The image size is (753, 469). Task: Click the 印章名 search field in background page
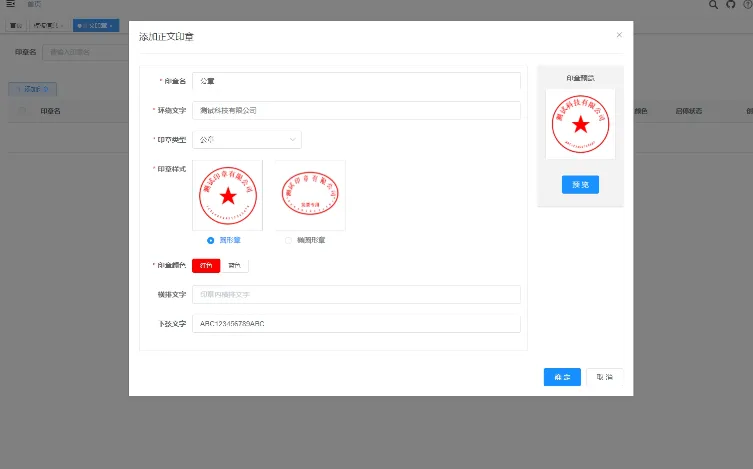coord(85,52)
